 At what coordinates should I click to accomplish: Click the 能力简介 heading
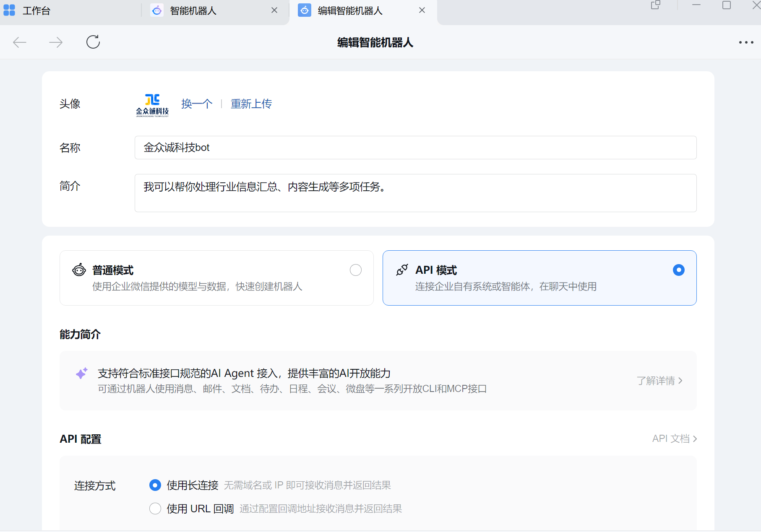point(80,334)
